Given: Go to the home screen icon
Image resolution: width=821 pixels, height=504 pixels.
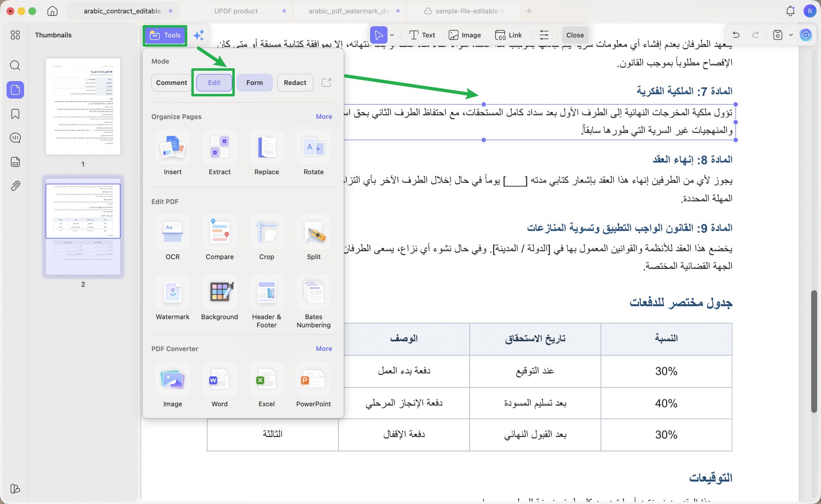Looking at the screenshot, I should (52, 11).
